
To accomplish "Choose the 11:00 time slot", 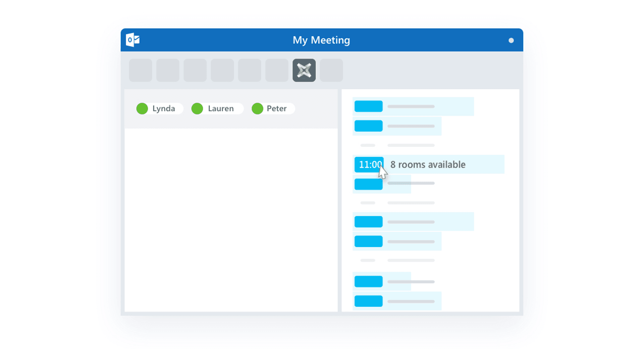I will [x=369, y=164].
